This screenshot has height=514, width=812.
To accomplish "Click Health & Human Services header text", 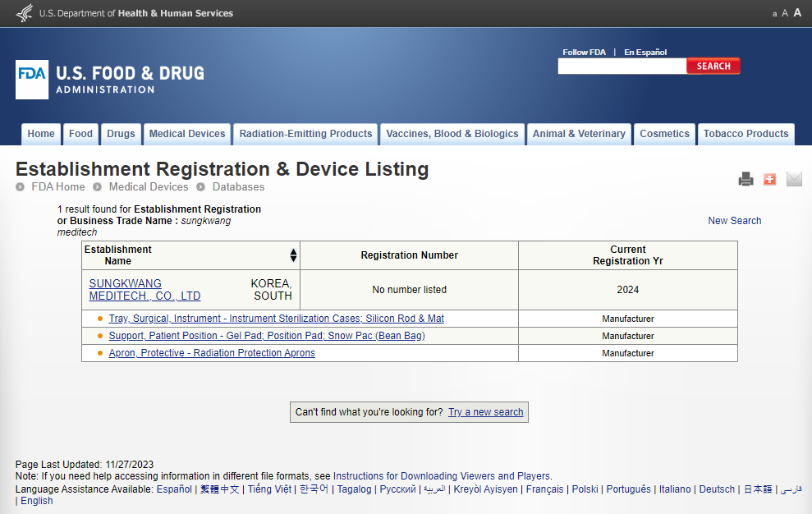I will coord(176,13).
